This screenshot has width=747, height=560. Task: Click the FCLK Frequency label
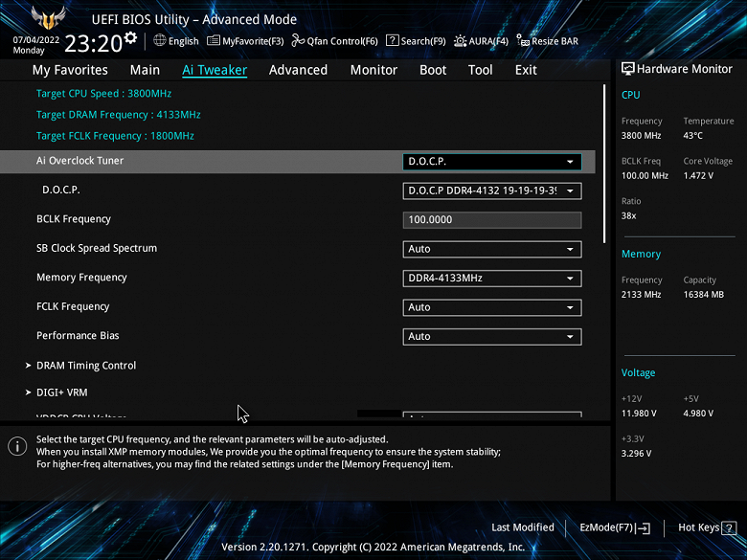click(73, 306)
